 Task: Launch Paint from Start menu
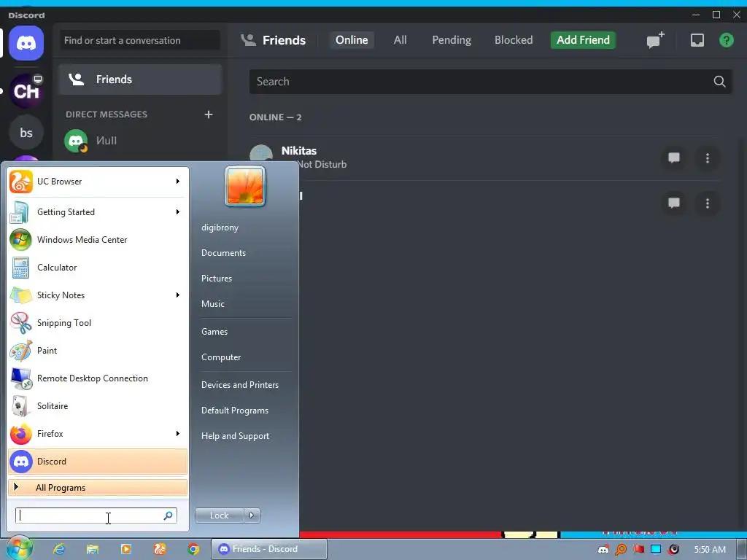click(x=98, y=351)
